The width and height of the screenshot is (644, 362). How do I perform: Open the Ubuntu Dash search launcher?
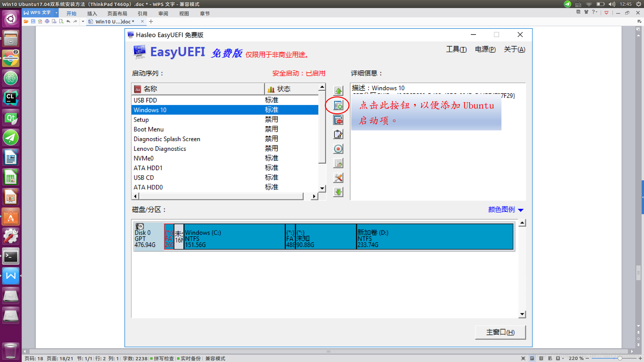(11, 18)
